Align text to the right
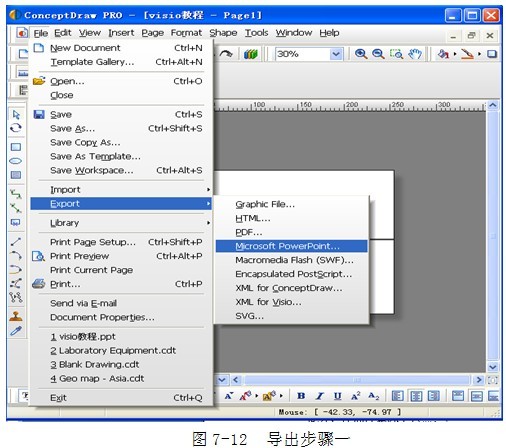 434,396
